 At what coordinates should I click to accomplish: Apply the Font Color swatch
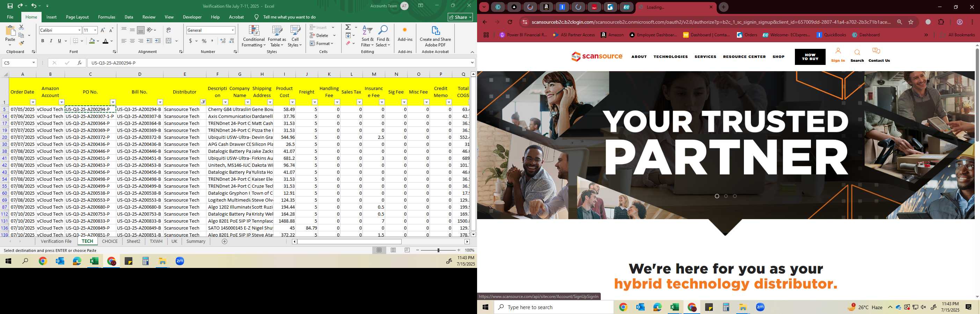tap(105, 41)
